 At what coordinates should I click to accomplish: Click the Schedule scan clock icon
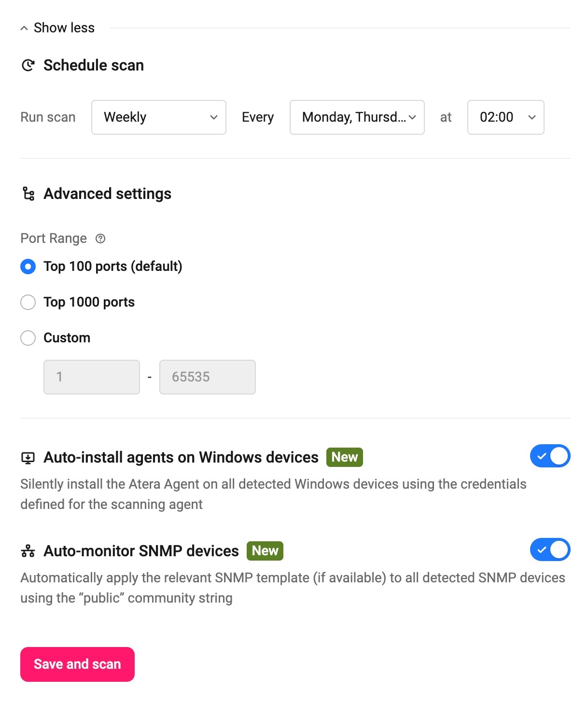coord(28,65)
